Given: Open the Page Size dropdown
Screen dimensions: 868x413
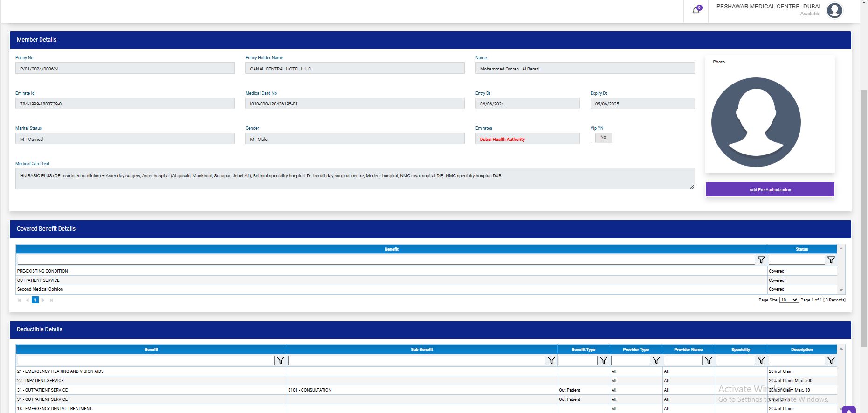Looking at the screenshot, I should [789, 300].
